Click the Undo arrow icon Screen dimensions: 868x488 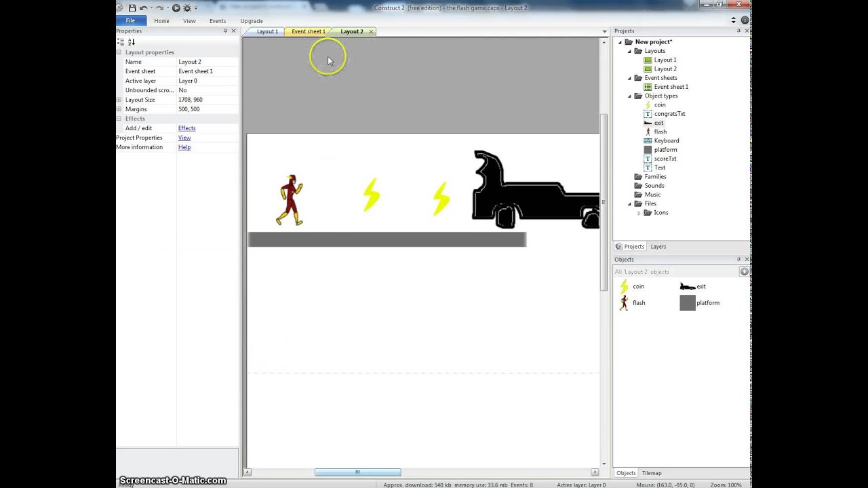(x=143, y=8)
